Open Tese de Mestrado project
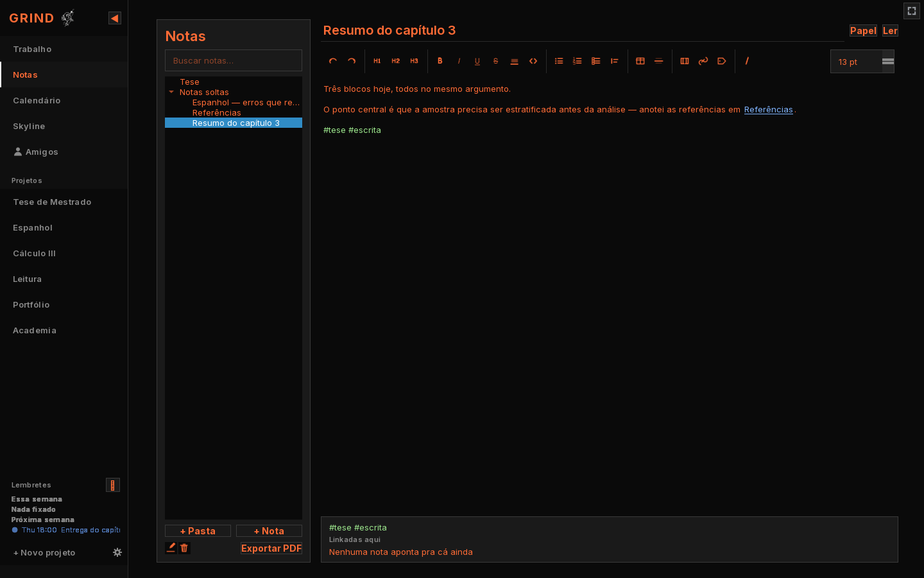The image size is (924, 578). [64, 202]
